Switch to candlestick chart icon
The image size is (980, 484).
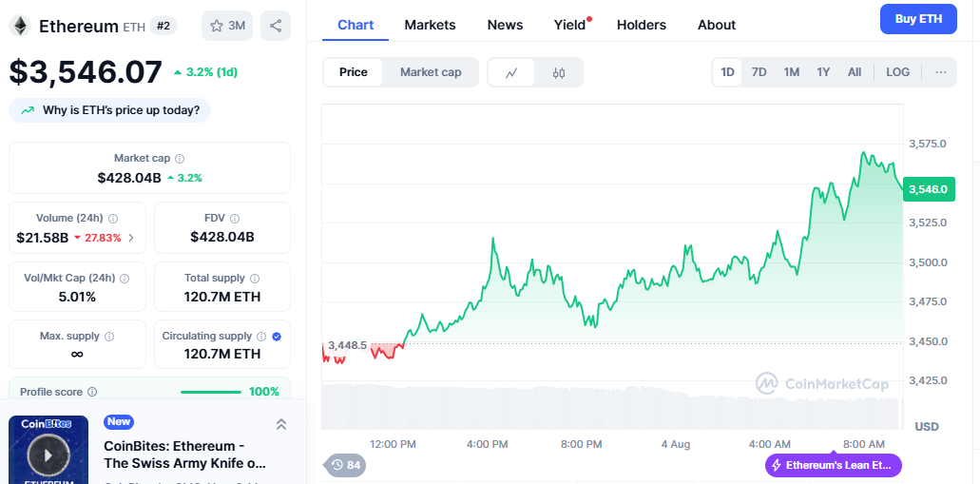[559, 72]
